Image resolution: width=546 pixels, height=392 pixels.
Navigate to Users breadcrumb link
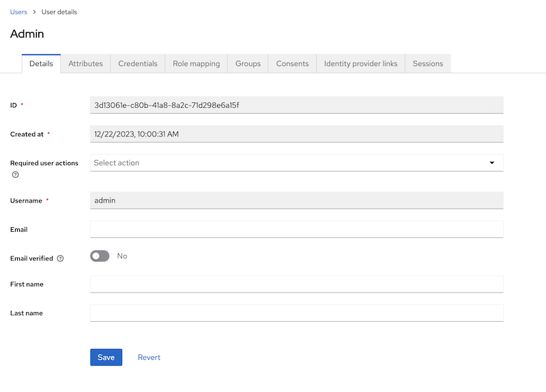(x=18, y=12)
